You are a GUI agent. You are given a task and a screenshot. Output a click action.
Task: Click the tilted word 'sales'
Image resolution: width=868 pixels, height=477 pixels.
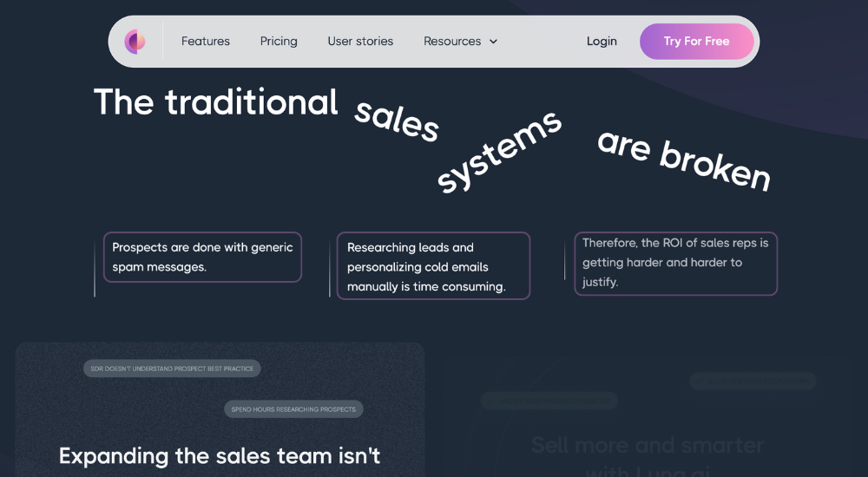[x=397, y=121]
